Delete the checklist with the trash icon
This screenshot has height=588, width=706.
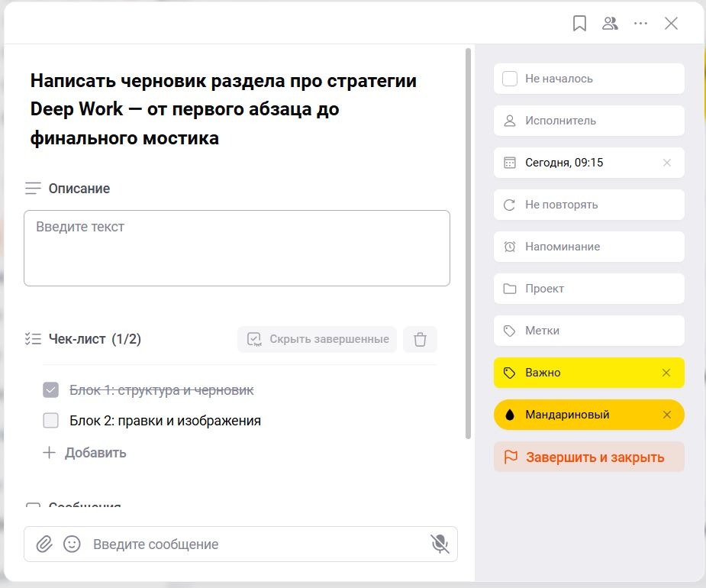[420, 339]
